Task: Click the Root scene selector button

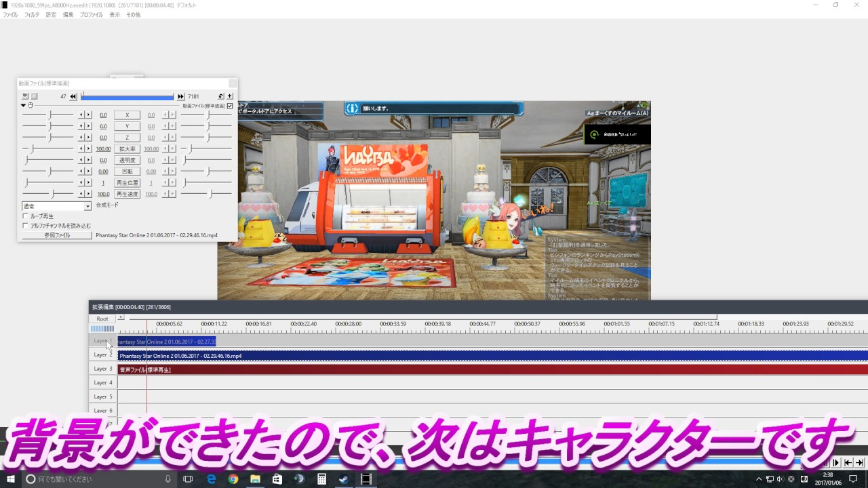Action: click(x=102, y=319)
